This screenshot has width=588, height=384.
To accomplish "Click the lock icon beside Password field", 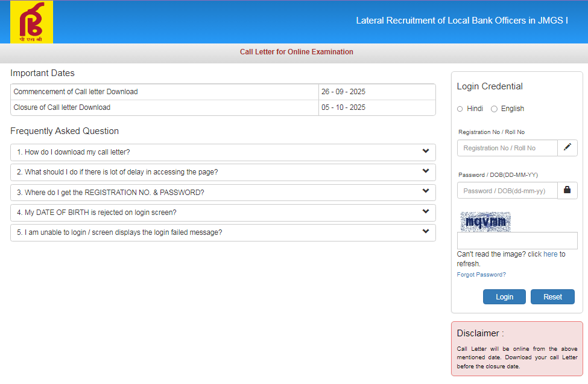I will [x=567, y=190].
